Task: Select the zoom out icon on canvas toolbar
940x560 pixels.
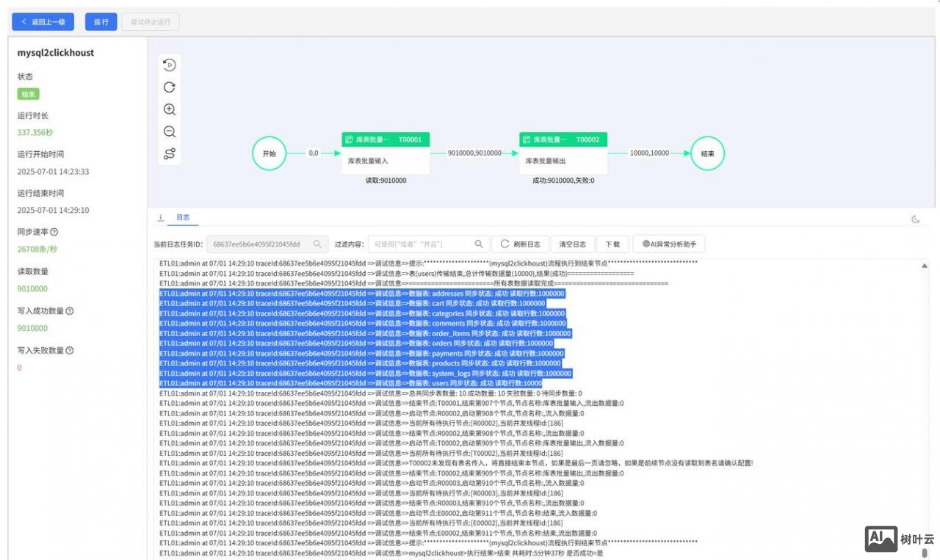Action: point(169,131)
